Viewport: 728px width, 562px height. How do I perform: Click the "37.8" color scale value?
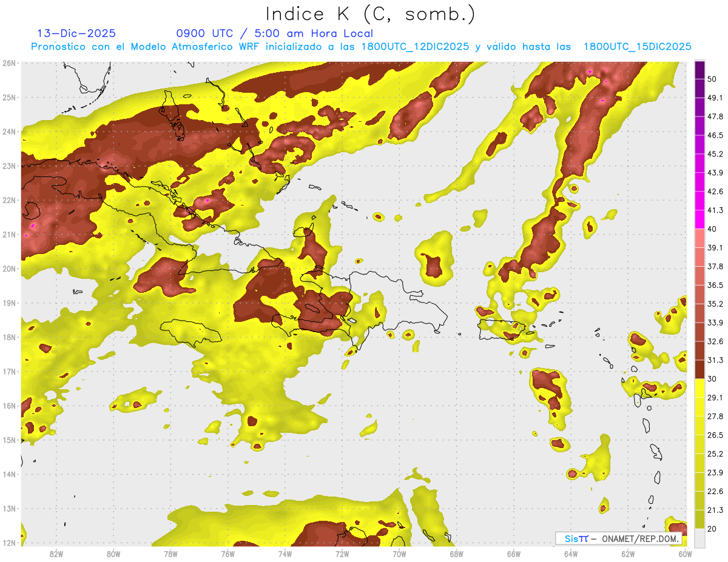(x=715, y=266)
